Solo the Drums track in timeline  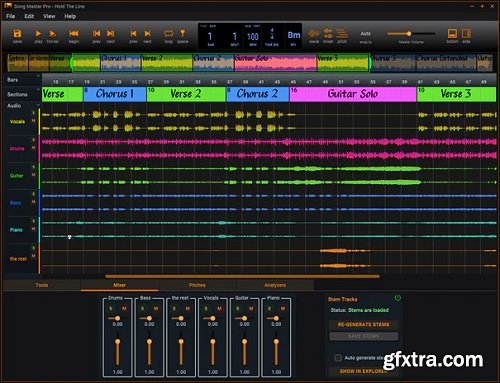point(33,140)
